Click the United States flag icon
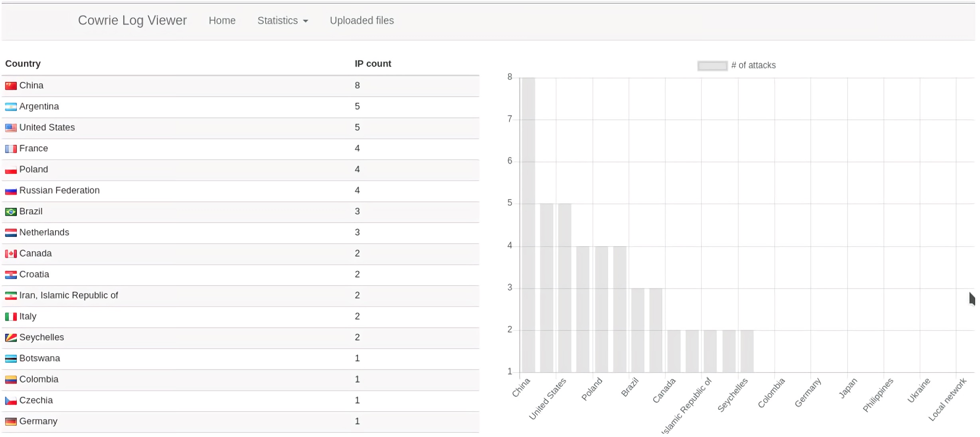 [11, 128]
